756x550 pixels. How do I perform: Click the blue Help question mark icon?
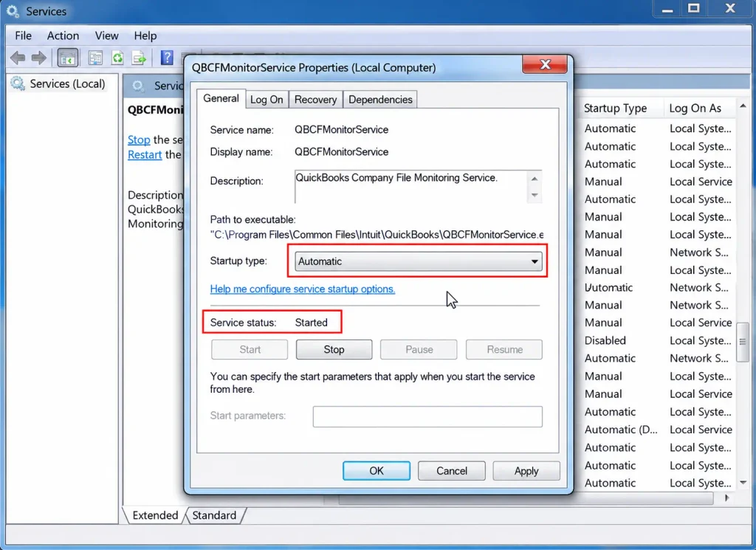pos(167,58)
